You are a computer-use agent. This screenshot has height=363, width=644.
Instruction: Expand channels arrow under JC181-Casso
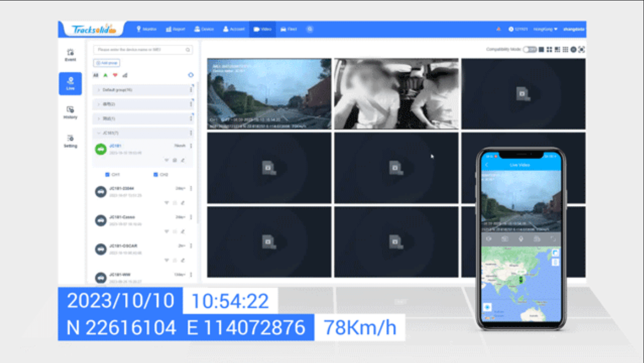(x=166, y=231)
